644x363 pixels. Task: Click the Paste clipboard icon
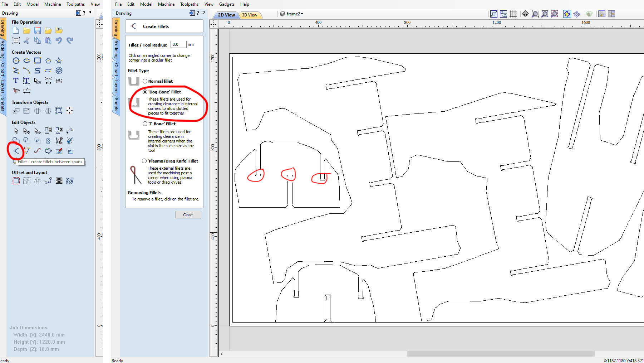pyautogui.click(x=48, y=40)
